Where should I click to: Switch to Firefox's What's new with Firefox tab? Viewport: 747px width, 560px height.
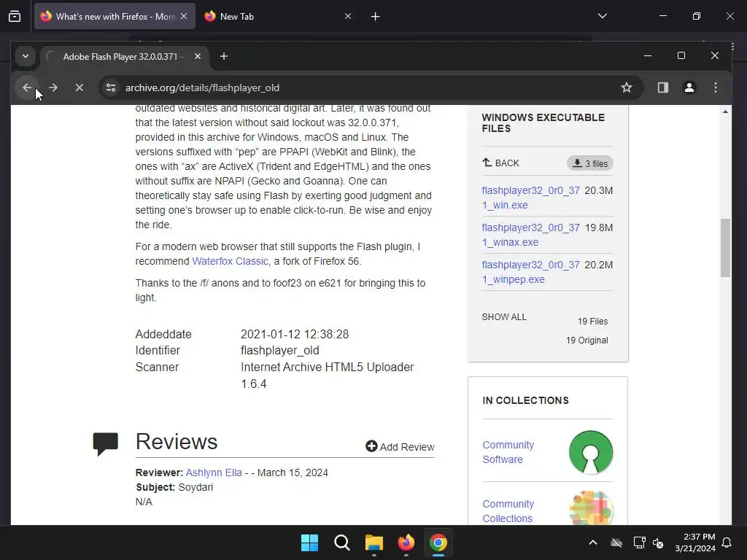[115, 16]
